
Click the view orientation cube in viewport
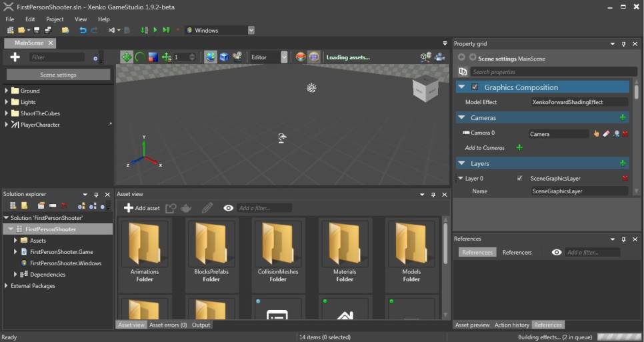click(x=425, y=89)
